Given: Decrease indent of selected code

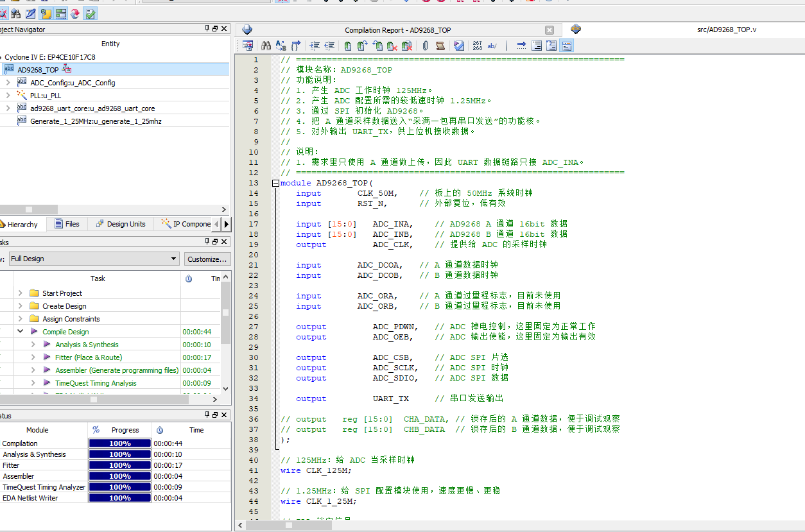Looking at the screenshot, I should point(330,46).
